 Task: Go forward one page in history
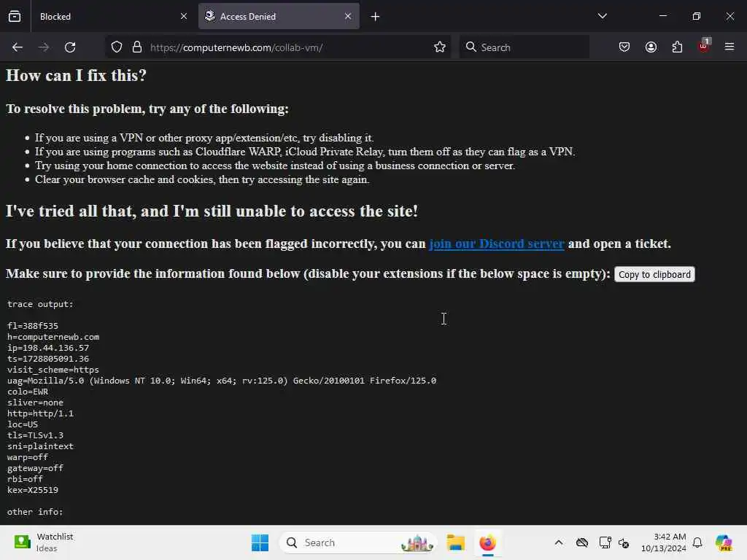point(44,47)
